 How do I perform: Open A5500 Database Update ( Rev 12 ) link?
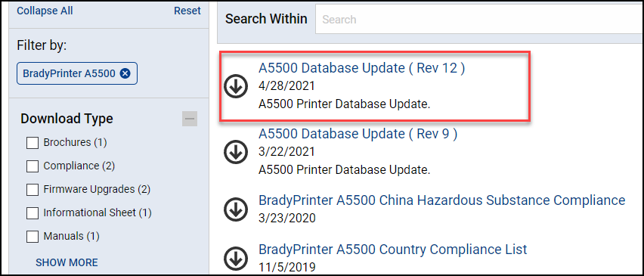click(361, 68)
